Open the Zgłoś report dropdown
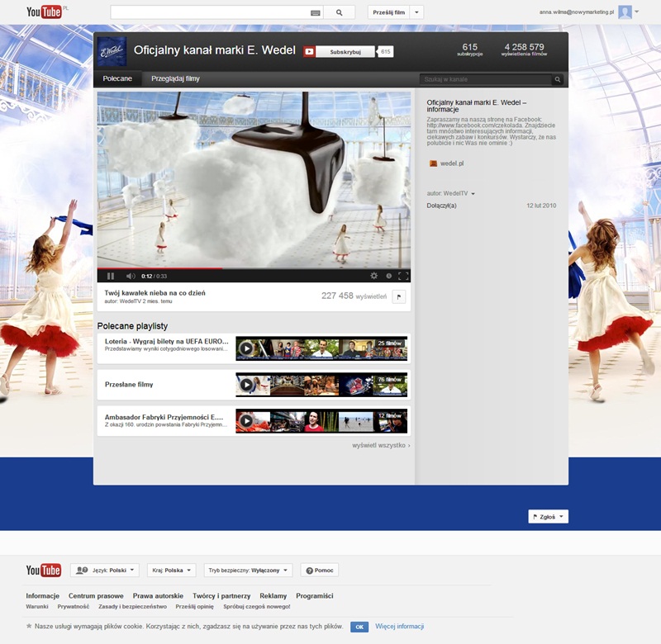The width and height of the screenshot is (661, 644). coord(548,517)
